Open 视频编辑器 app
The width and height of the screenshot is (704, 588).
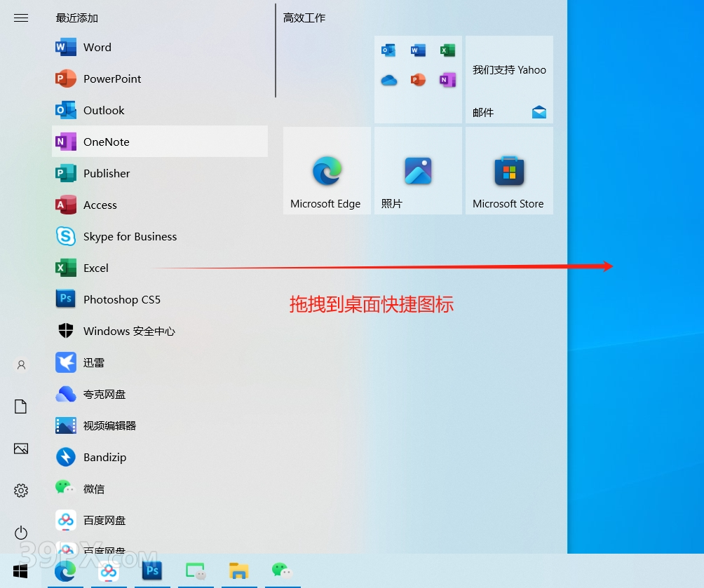pos(159,425)
